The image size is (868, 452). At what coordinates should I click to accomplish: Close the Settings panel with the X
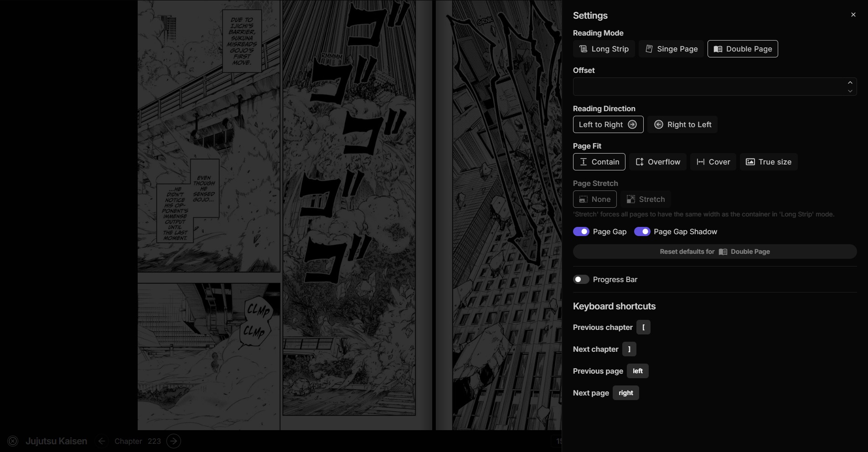point(853,15)
